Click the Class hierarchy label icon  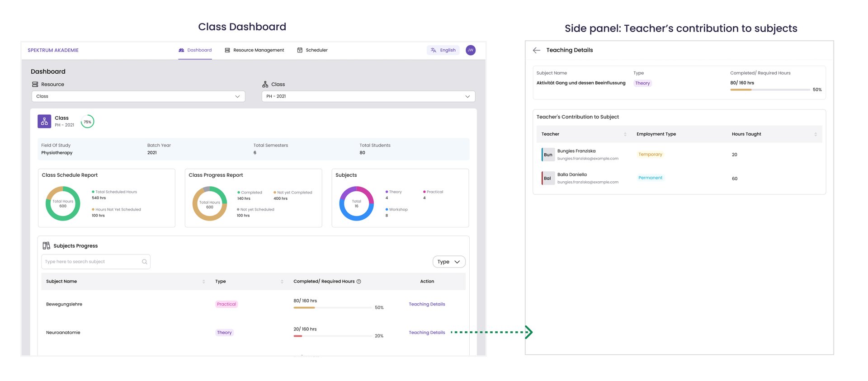pos(265,84)
